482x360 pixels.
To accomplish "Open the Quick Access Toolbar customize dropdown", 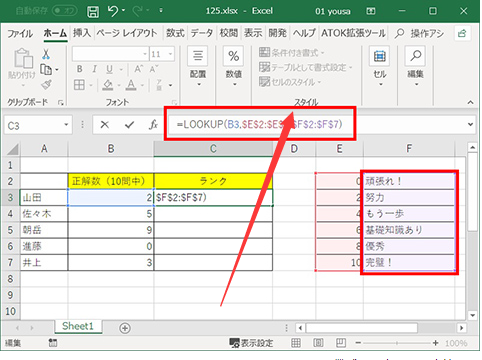I will pos(161,11).
